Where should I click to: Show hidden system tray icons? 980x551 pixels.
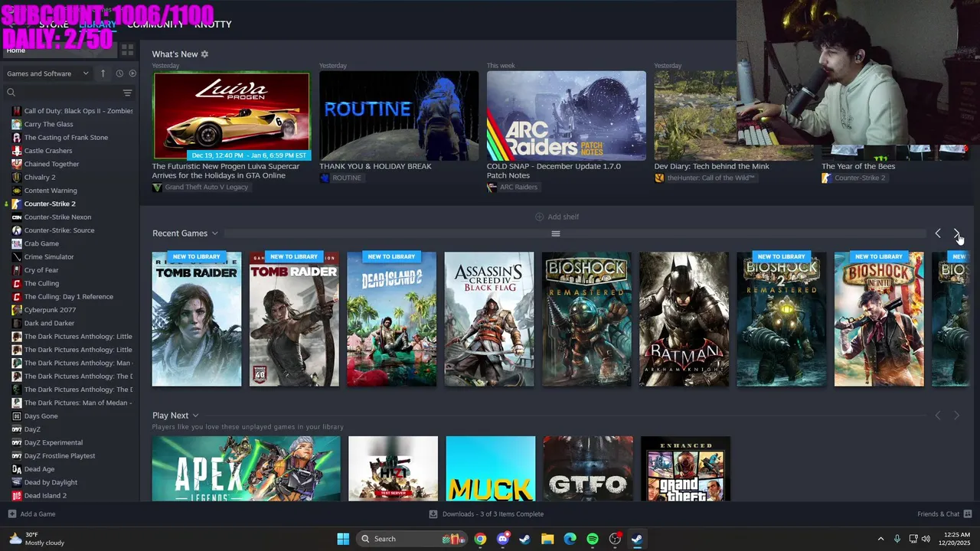coord(880,539)
